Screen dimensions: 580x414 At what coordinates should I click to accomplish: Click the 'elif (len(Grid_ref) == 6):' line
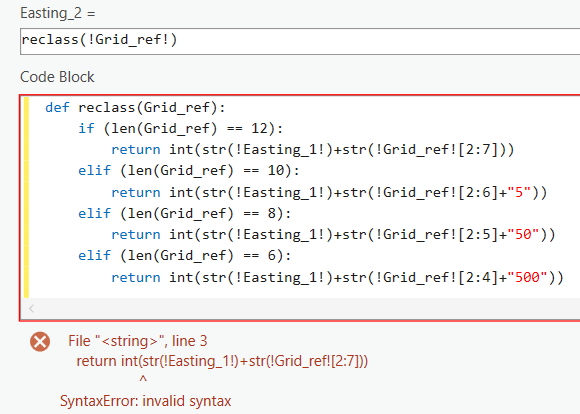(x=185, y=256)
